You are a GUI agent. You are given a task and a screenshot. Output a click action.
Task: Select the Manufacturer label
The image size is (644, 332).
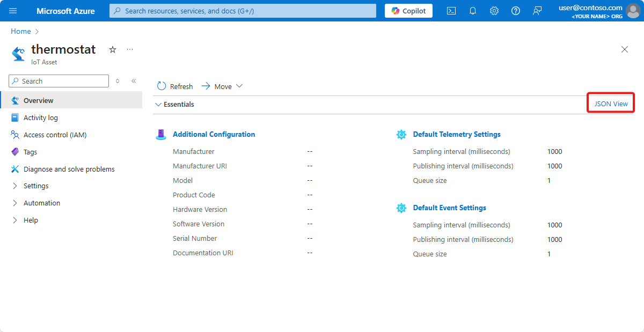coord(194,152)
